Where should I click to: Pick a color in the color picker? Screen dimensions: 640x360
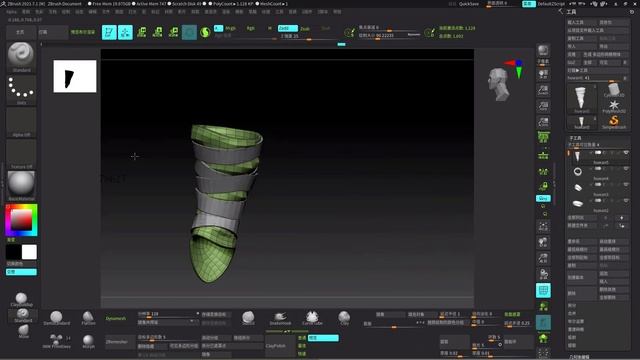[x=21, y=220]
